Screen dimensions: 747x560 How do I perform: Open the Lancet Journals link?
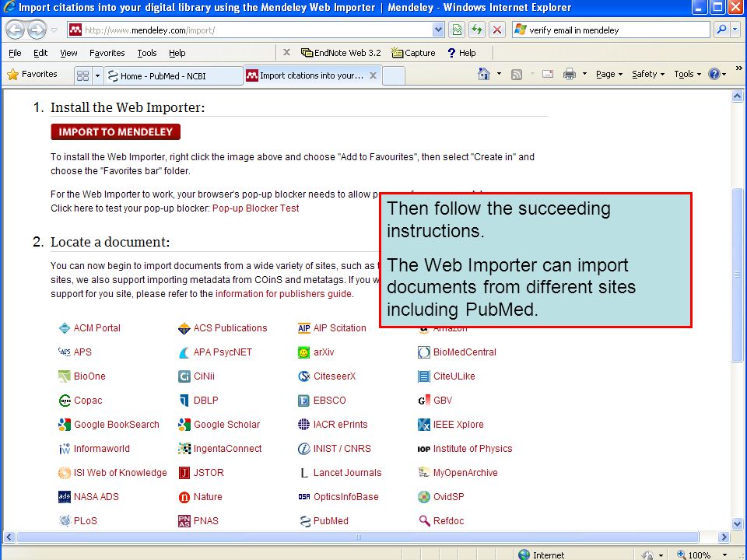click(x=347, y=473)
